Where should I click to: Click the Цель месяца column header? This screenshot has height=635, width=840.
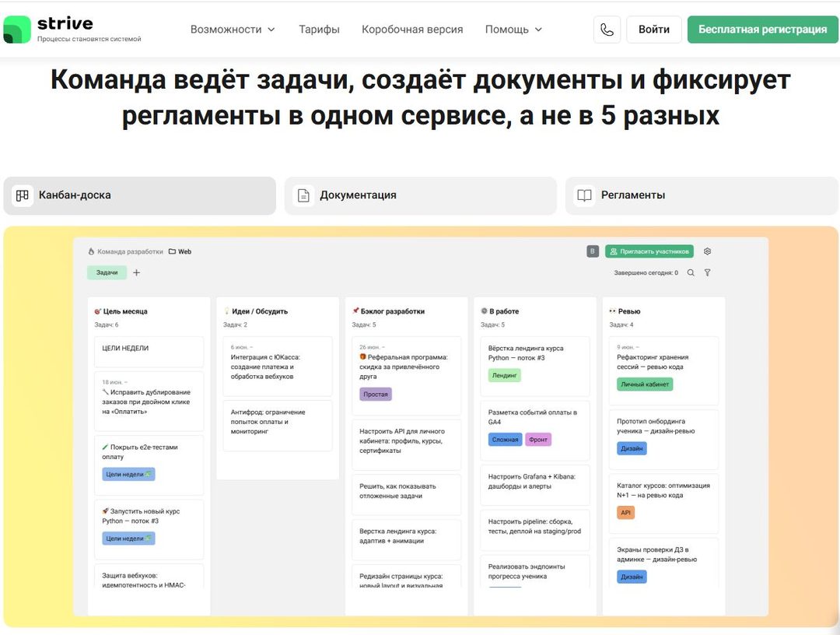(121, 311)
